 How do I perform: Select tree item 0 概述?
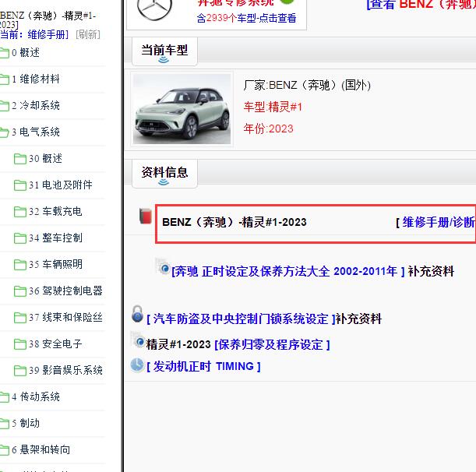click(x=26, y=52)
